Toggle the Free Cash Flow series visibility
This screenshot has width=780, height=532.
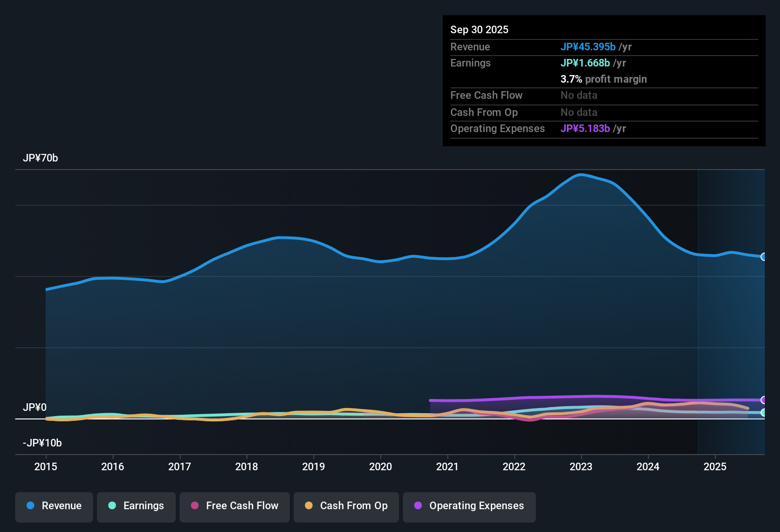click(x=234, y=506)
